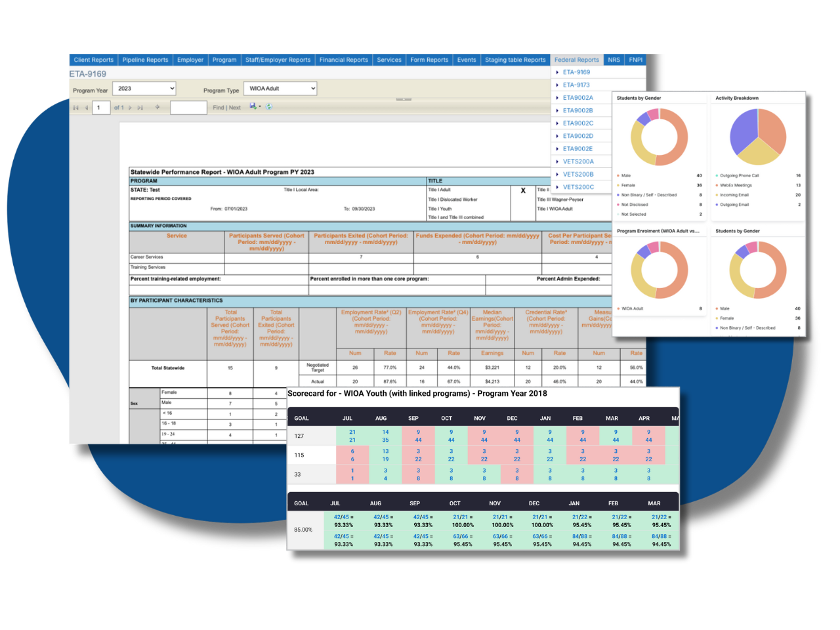Refresh the report with the green icon
Viewport: 840px width, 630px height.
pos(269,106)
